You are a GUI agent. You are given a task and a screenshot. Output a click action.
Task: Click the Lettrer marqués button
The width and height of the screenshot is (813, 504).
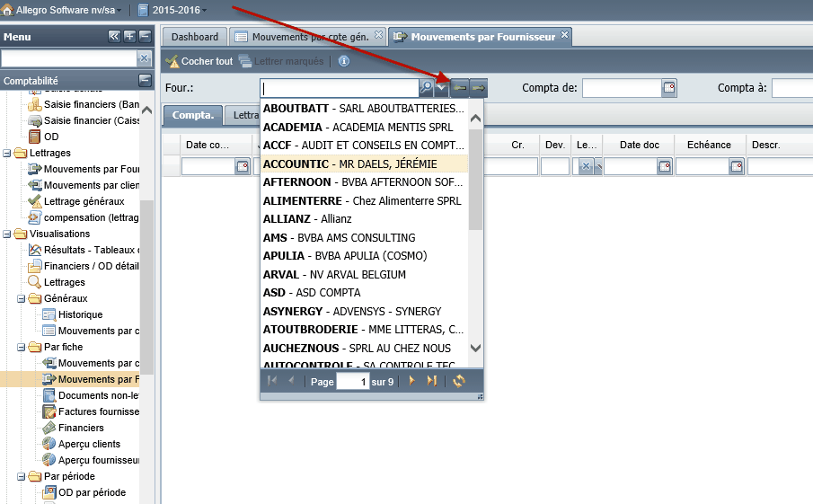point(281,61)
